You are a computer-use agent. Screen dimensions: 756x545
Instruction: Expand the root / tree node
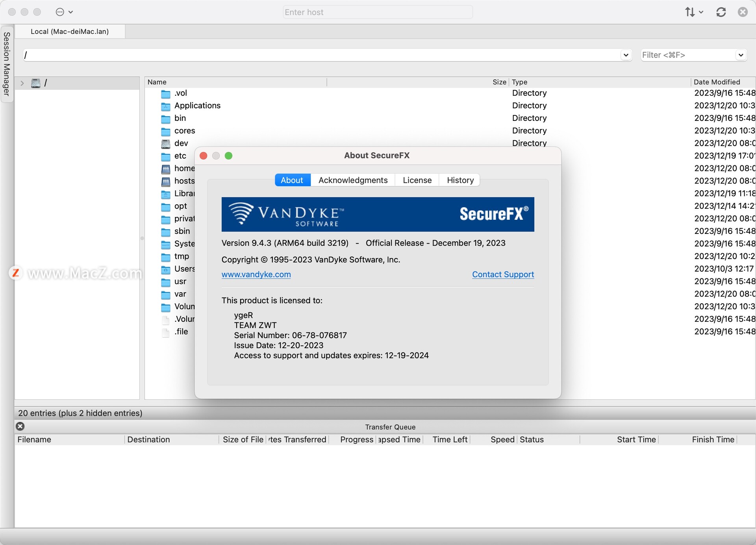click(22, 83)
